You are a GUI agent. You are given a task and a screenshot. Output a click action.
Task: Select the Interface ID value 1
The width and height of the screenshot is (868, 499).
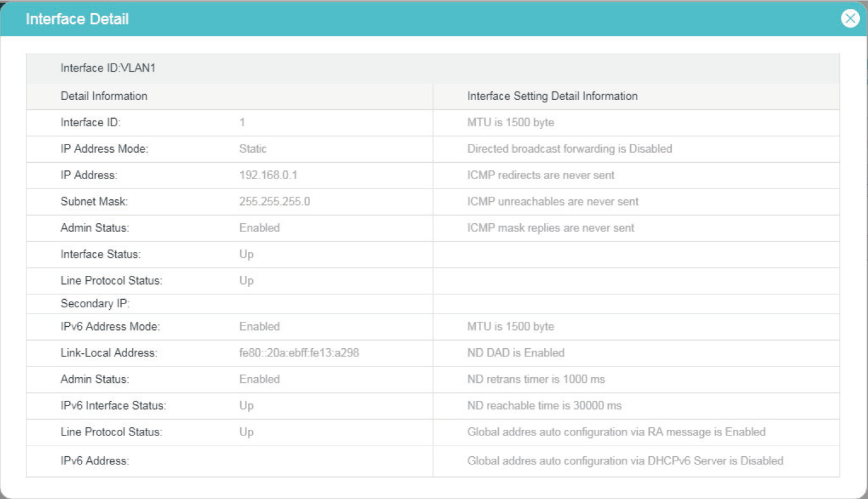tap(242, 123)
